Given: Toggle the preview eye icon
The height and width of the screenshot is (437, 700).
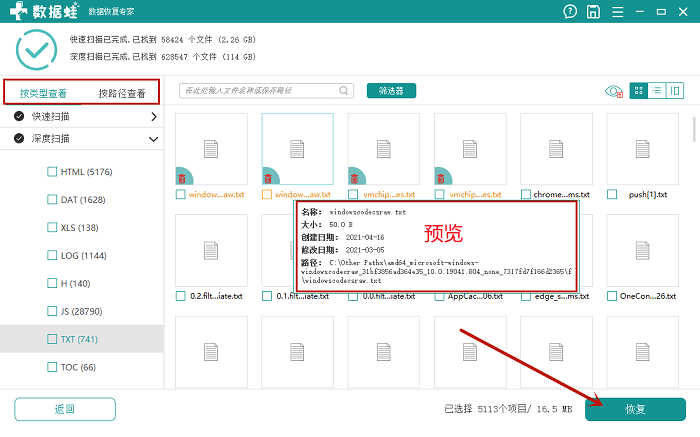Looking at the screenshot, I should pyautogui.click(x=614, y=92).
